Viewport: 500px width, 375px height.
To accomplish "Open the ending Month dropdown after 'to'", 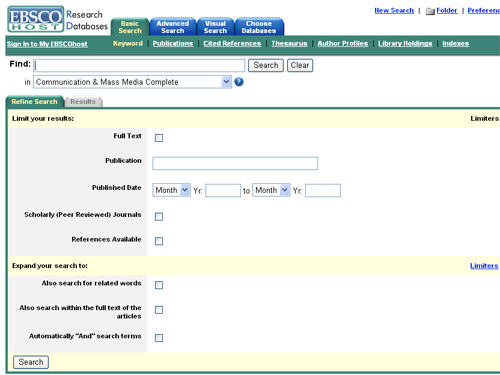I will [271, 190].
